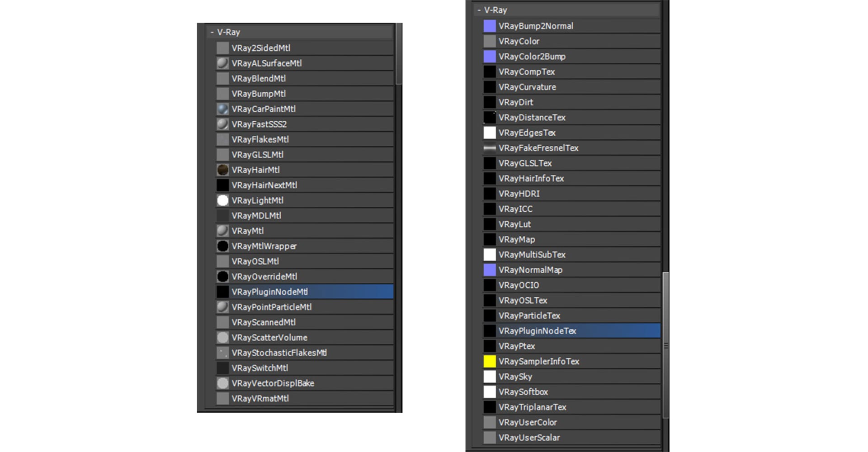
Task: Click the VRayHairMtl brown sphere icon
Action: [222, 170]
